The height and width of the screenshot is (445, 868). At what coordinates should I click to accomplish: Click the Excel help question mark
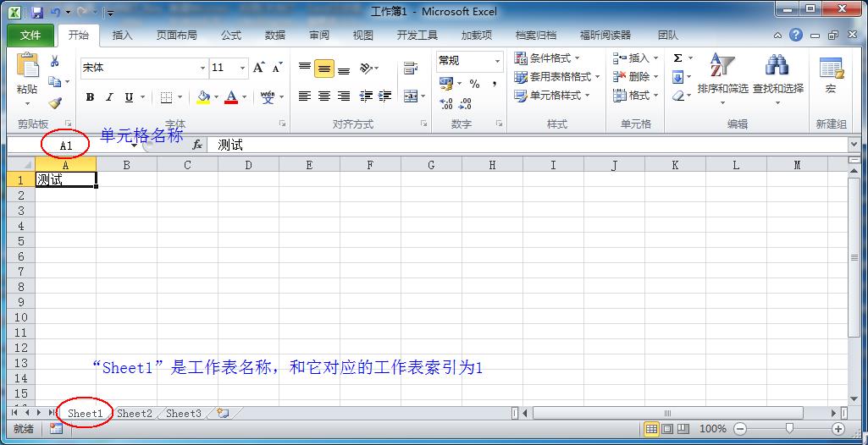pos(796,36)
